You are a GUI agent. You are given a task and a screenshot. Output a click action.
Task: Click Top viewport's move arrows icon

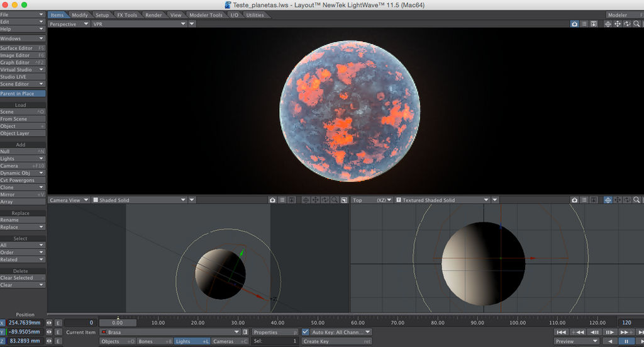click(618, 200)
